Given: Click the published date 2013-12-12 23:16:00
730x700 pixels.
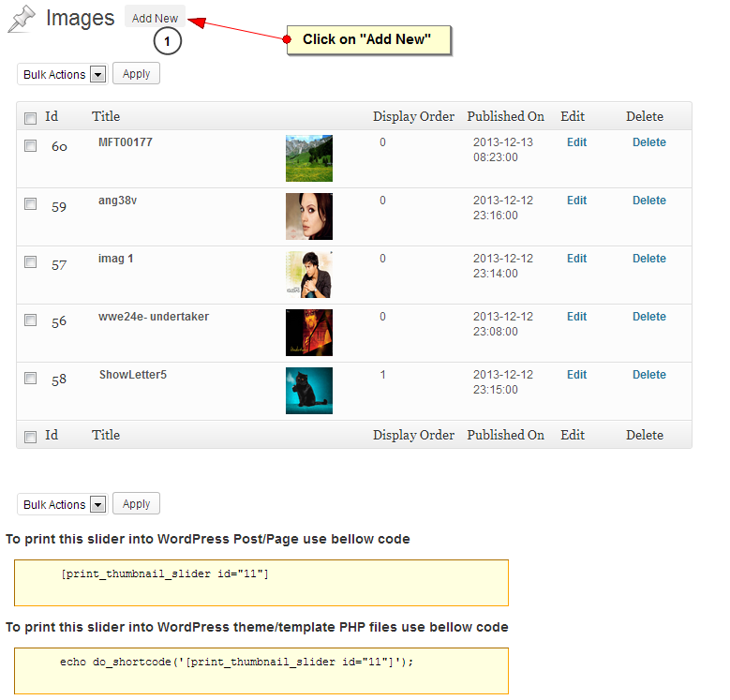Looking at the screenshot, I should point(503,208).
